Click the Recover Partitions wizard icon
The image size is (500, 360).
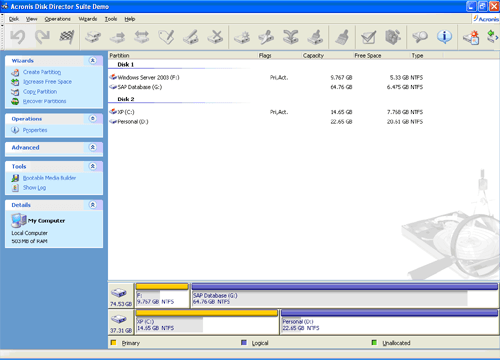15,101
